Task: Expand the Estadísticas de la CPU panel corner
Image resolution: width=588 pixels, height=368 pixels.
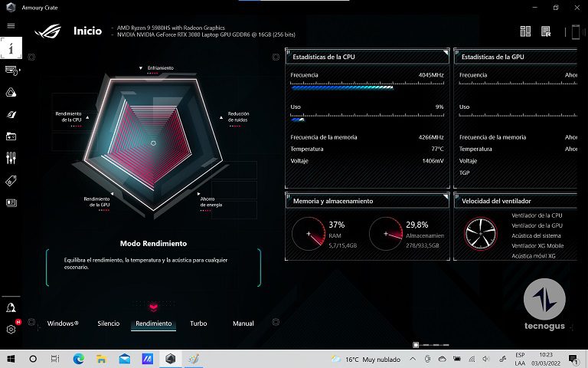Action: 446,52
